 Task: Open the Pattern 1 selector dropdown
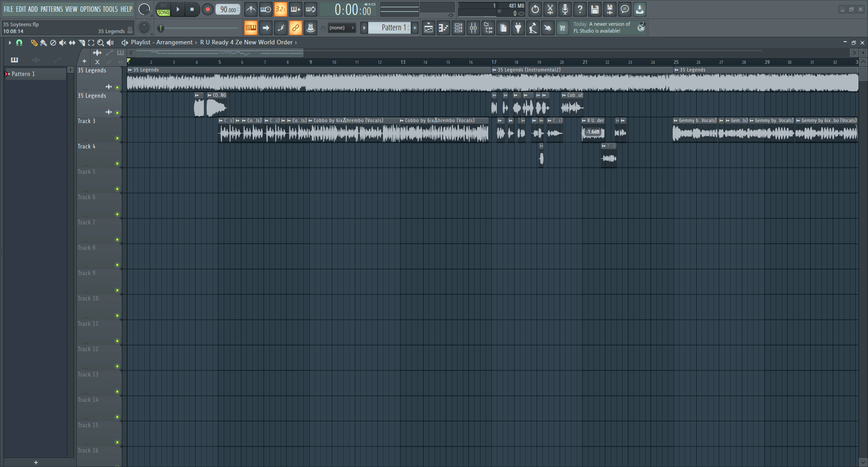click(x=389, y=28)
